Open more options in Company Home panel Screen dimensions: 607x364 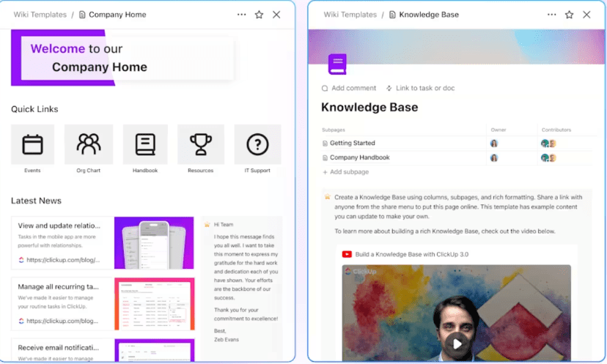click(x=242, y=15)
